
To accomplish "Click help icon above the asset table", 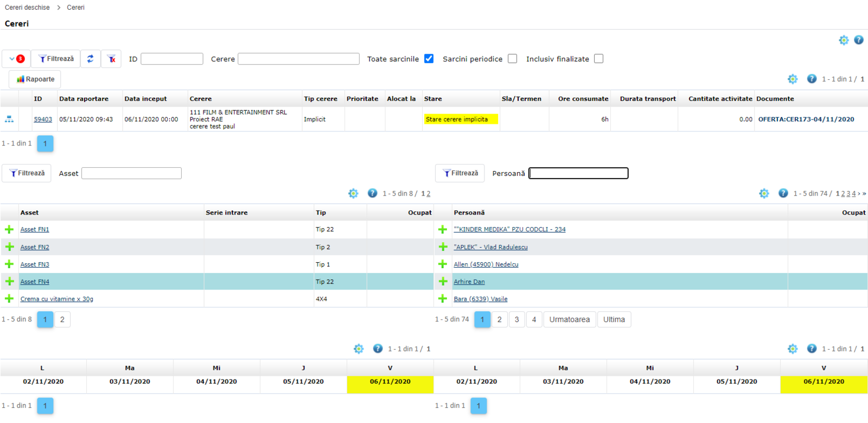I will click(x=372, y=193).
